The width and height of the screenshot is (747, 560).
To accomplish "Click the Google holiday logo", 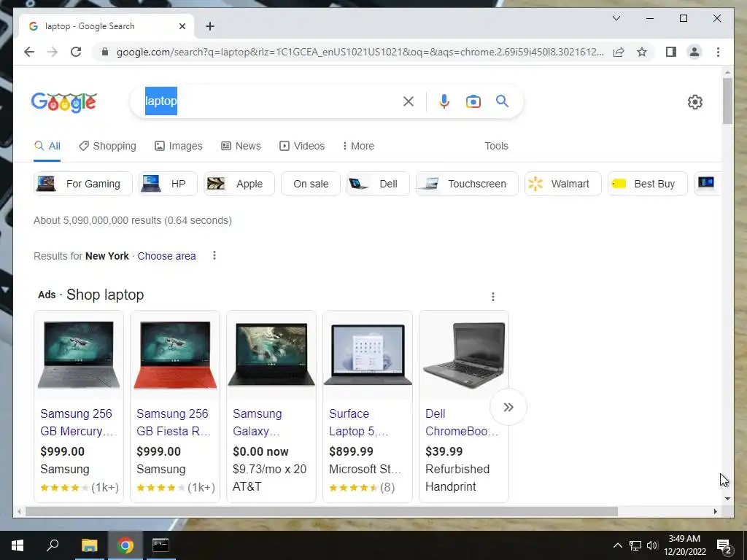I will tap(64, 102).
